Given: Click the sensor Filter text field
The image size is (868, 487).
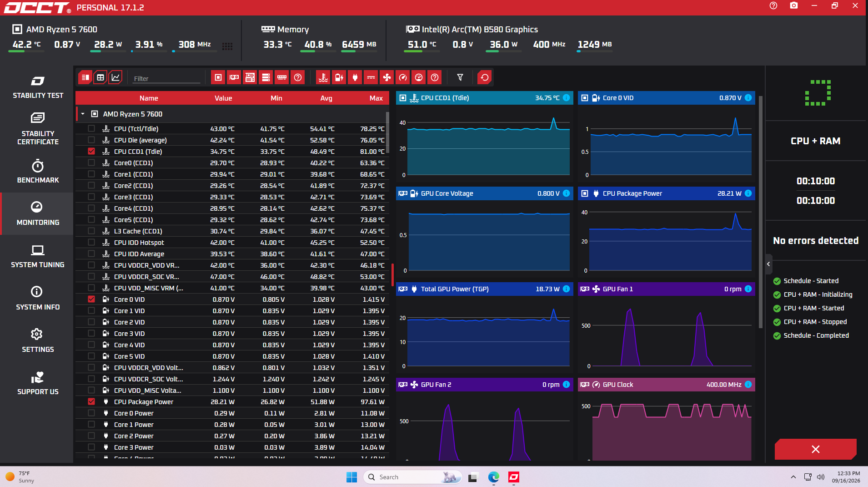Looking at the screenshot, I should click(x=166, y=78).
